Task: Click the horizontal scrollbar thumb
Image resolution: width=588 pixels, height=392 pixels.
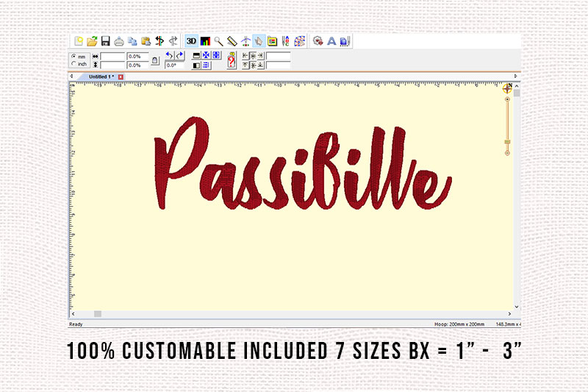Action: coord(98,313)
